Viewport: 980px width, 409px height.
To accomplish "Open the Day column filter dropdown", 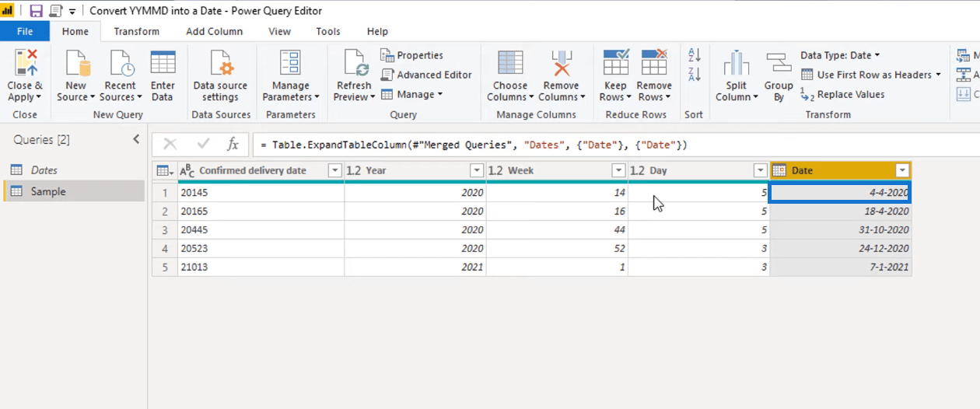I will tap(761, 170).
